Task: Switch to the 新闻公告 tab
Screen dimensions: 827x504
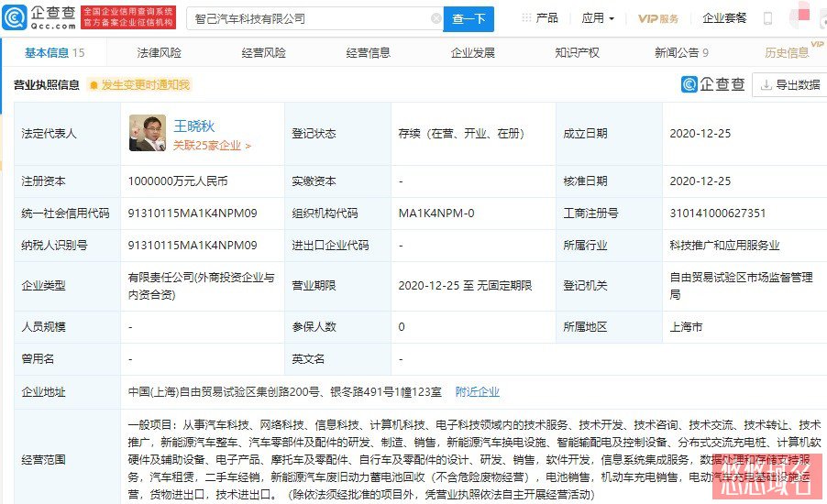Action: coord(681,52)
